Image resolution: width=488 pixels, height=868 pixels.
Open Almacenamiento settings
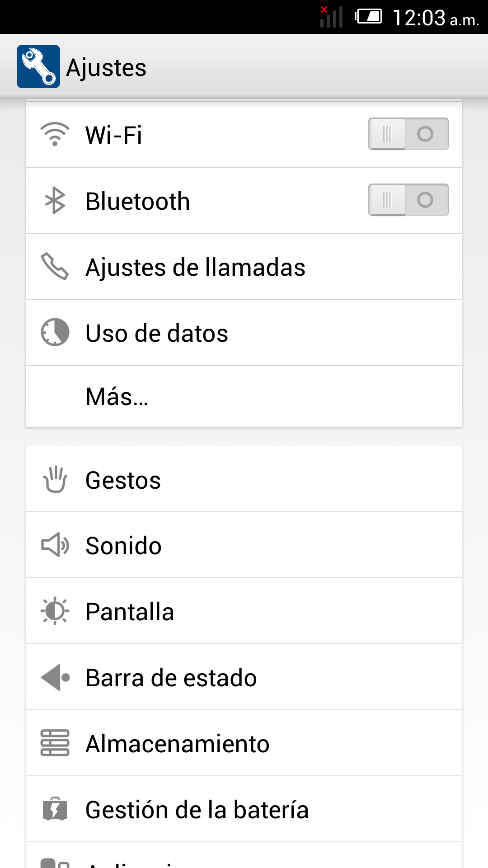pyautogui.click(x=178, y=744)
